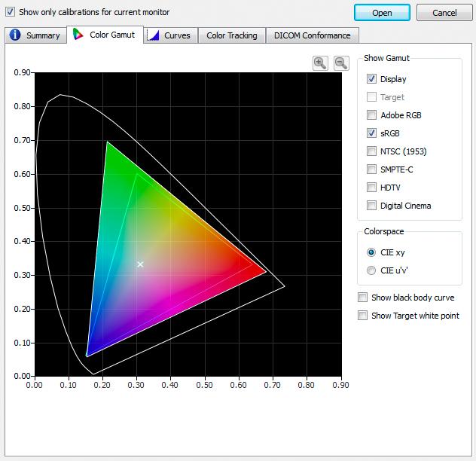Click the 0.90 label on the vertical axis
Screen dimensions: 476x461
pos(22,72)
